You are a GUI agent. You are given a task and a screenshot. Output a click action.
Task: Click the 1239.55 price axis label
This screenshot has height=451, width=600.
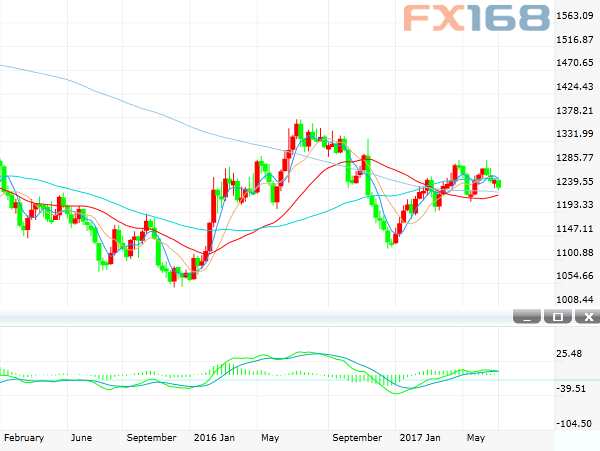pos(575,181)
